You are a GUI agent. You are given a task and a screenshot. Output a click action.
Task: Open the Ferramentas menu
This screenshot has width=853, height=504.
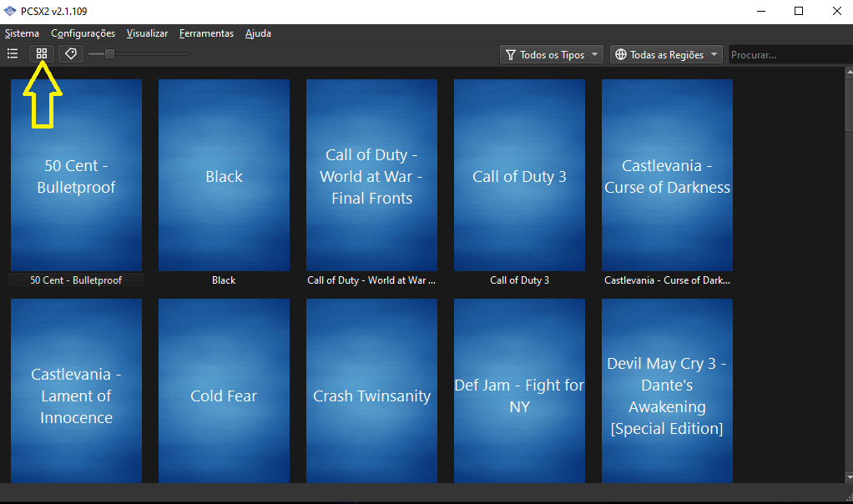click(207, 33)
